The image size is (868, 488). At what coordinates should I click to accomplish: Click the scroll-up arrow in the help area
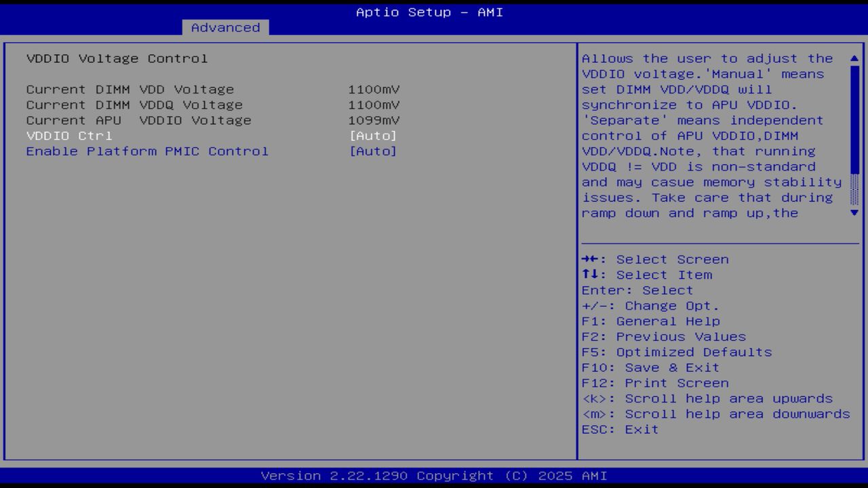854,59
